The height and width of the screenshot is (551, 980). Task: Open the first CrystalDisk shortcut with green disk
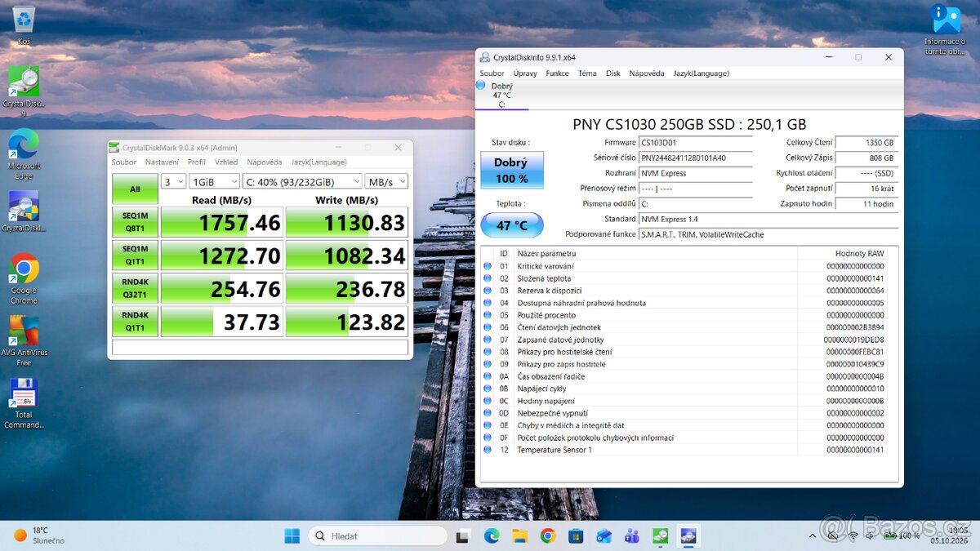tap(24, 90)
